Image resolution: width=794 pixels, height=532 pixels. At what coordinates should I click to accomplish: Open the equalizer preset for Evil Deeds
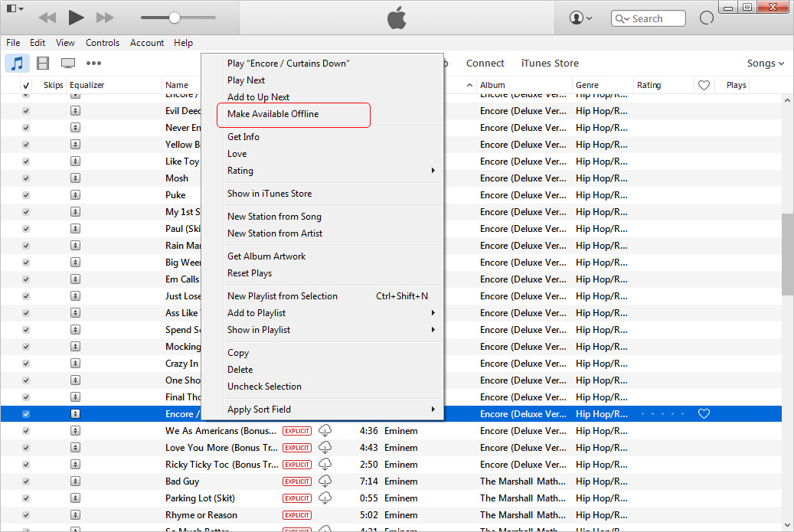[76, 111]
